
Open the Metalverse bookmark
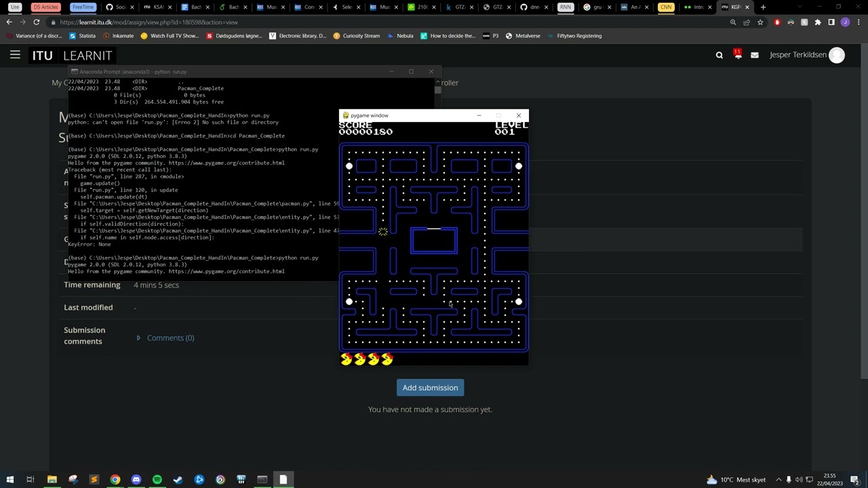[x=523, y=36]
